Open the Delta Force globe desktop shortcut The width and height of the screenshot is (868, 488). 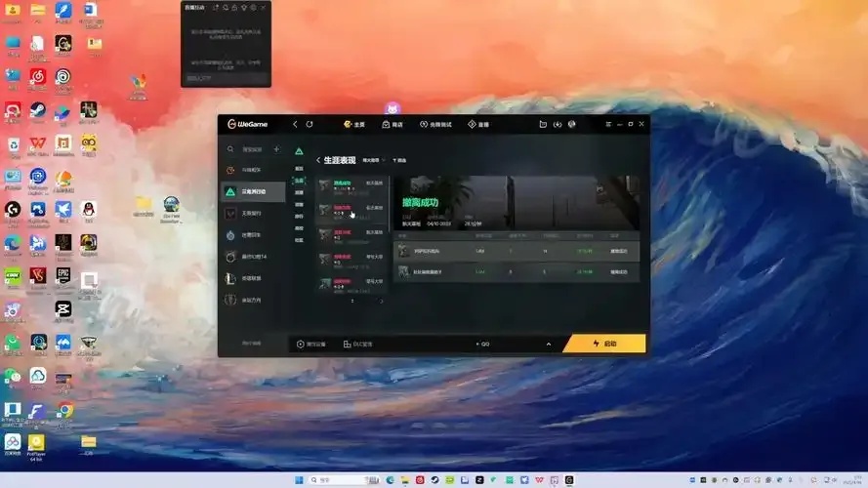(171, 209)
